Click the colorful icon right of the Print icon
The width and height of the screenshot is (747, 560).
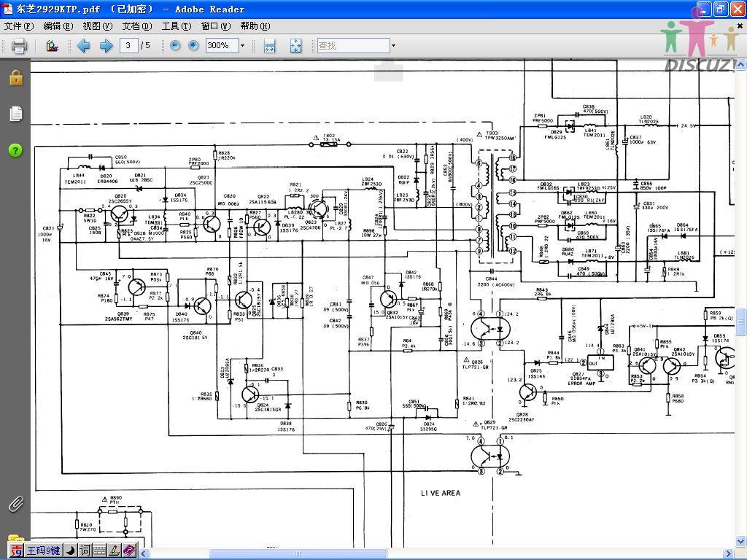click(x=52, y=46)
